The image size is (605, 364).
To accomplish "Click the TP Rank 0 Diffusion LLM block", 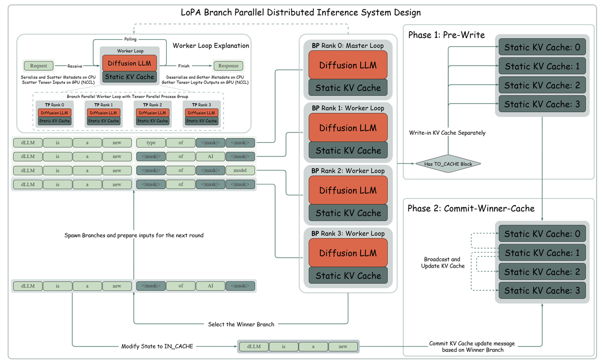I will [54, 113].
